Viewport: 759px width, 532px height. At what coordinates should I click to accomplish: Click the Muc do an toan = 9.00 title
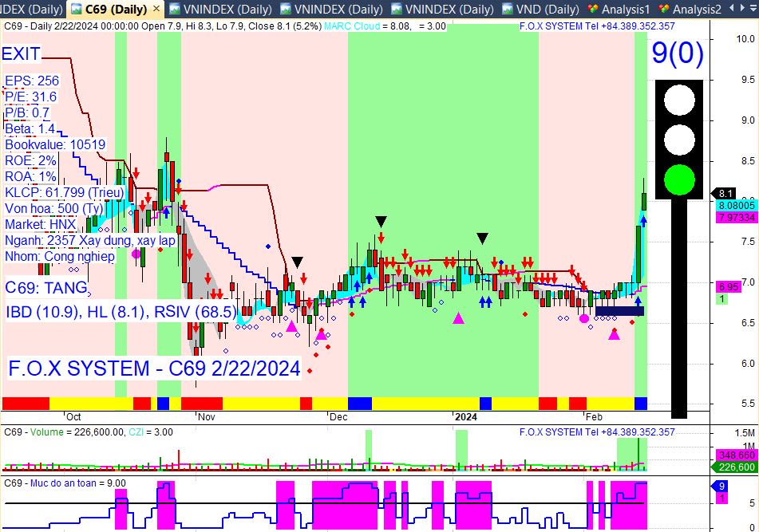[77, 483]
